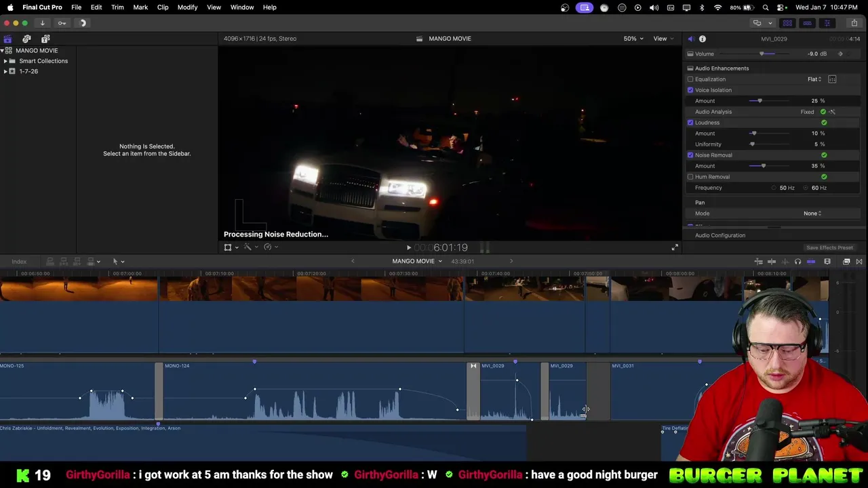Enable the Hum Removal checkbox

tap(690, 177)
